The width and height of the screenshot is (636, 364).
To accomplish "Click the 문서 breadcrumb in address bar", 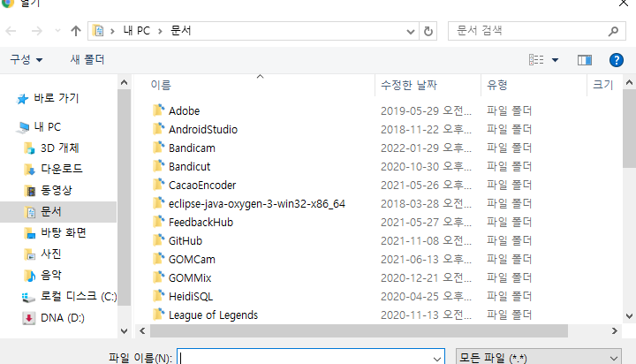I will (181, 31).
